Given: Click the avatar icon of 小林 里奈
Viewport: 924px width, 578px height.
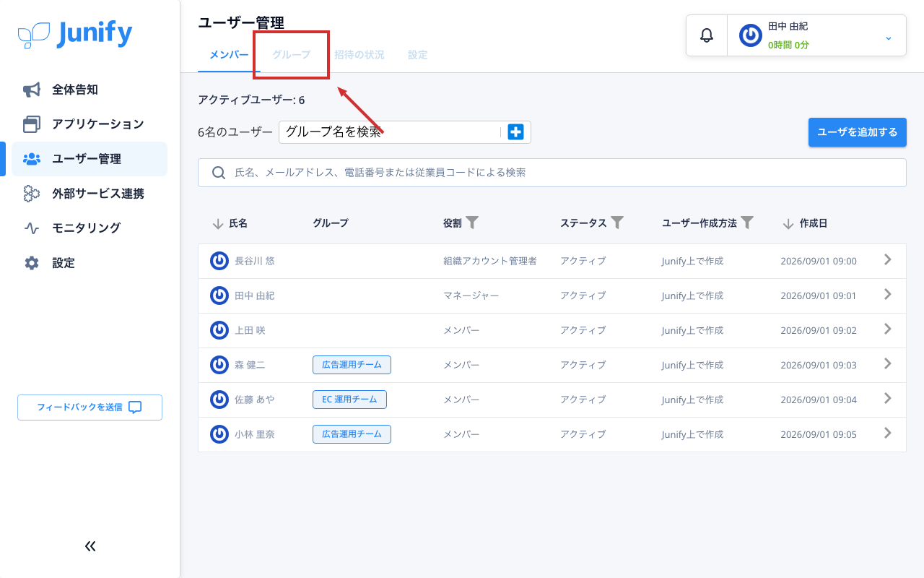Looking at the screenshot, I should (219, 434).
